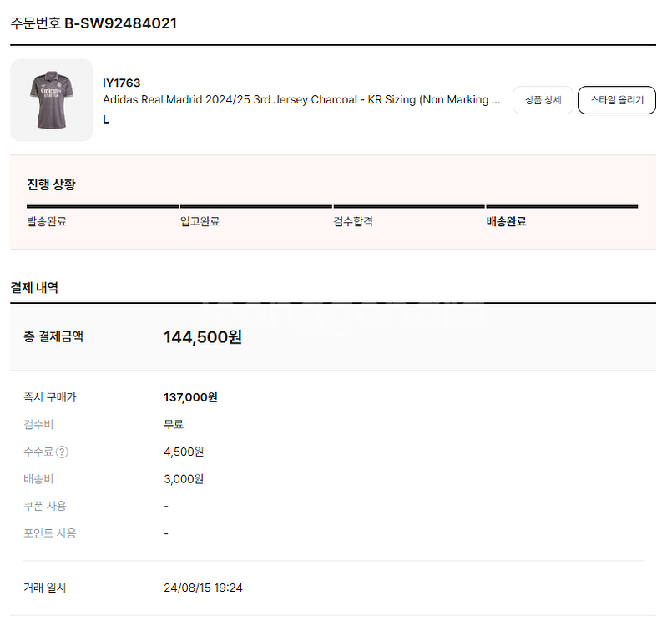Select the 검수합격 progress step

[x=353, y=221]
